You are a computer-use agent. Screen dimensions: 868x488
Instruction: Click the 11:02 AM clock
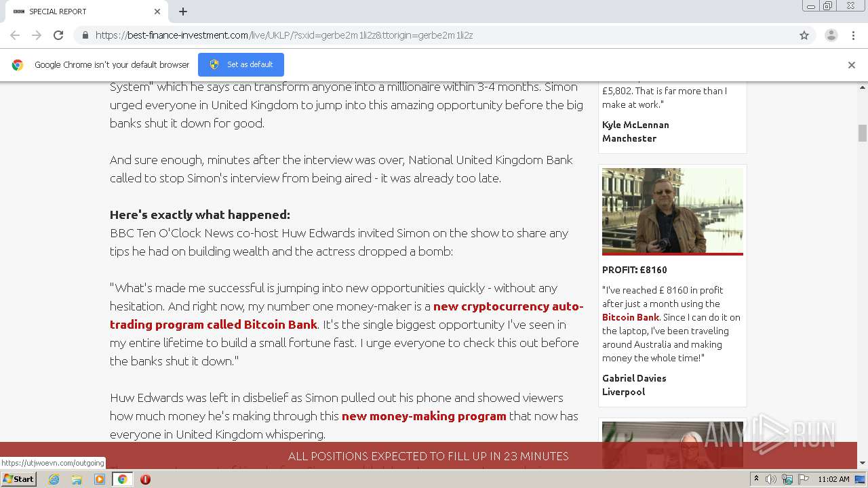coord(833,479)
